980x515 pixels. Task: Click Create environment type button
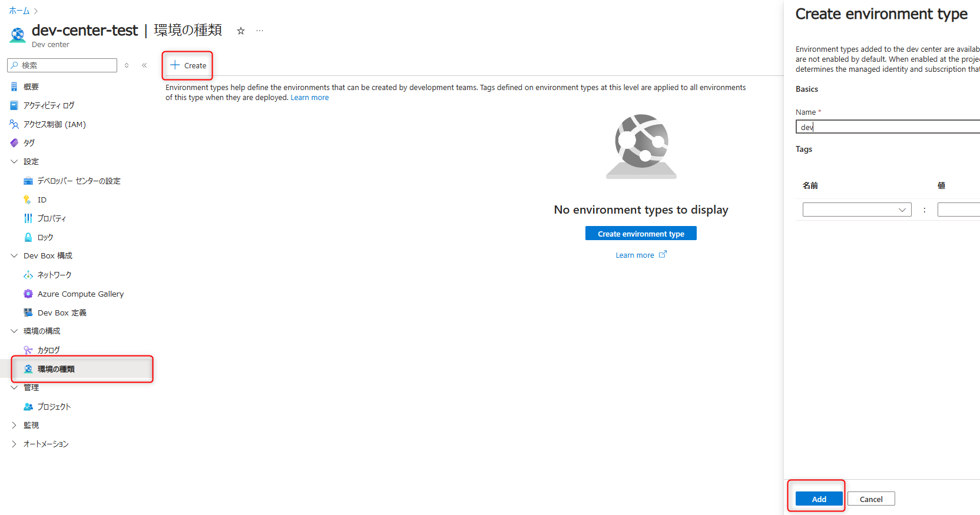(x=641, y=234)
